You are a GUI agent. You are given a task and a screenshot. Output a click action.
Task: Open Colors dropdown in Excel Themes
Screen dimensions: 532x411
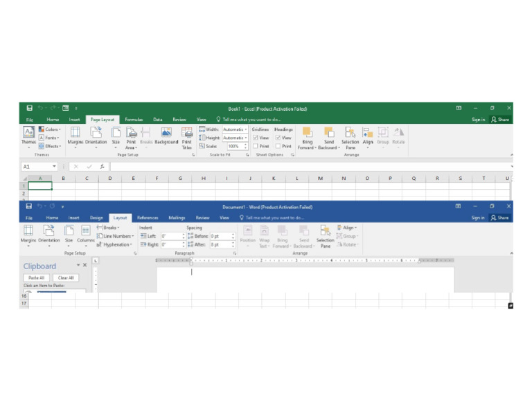point(50,129)
